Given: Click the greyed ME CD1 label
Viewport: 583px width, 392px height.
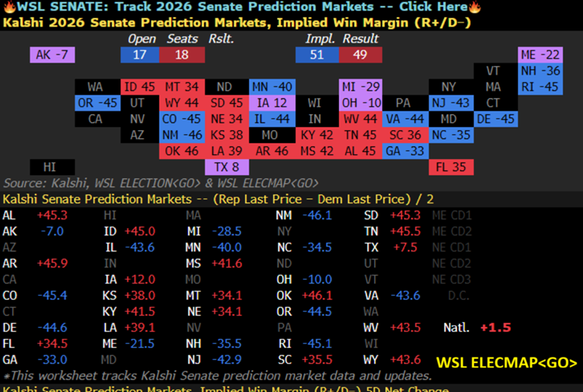Looking at the screenshot, I should pyautogui.click(x=452, y=215).
